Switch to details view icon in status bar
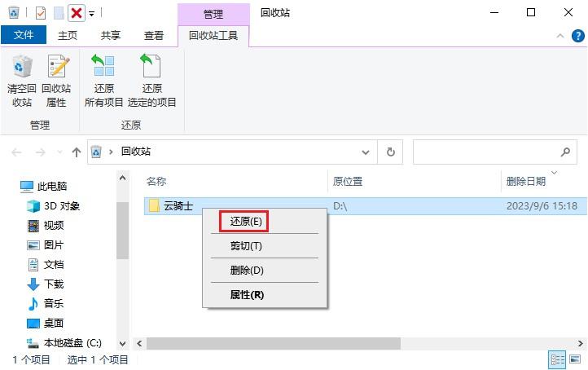The width and height of the screenshot is (588, 370). click(x=557, y=360)
